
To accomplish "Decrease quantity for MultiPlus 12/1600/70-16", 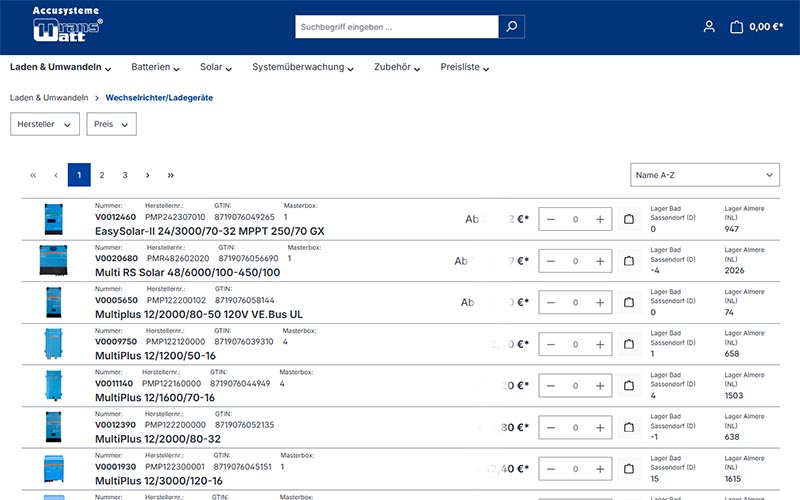I will (551, 385).
